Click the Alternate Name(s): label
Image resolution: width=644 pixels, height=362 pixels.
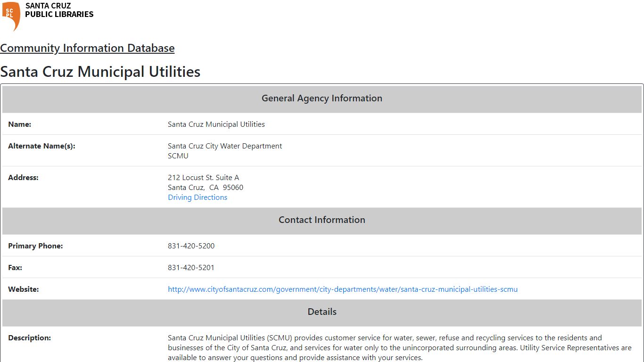[41, 146]
